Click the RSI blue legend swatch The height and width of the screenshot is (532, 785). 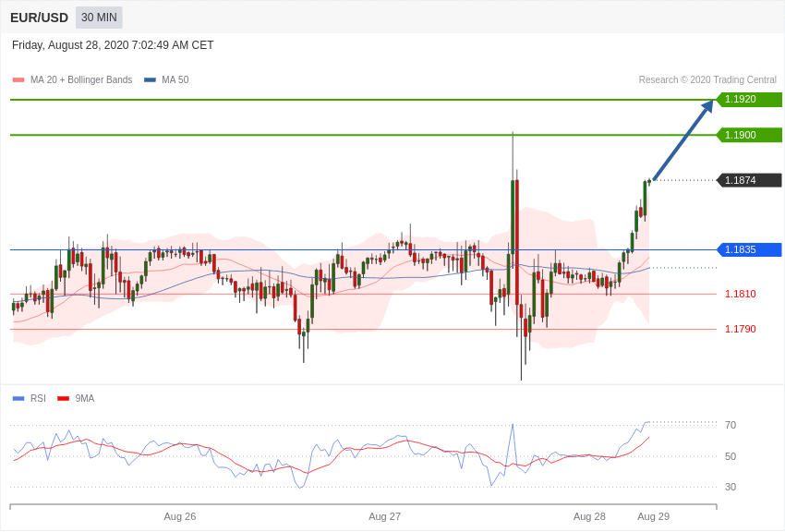(18, 398)
